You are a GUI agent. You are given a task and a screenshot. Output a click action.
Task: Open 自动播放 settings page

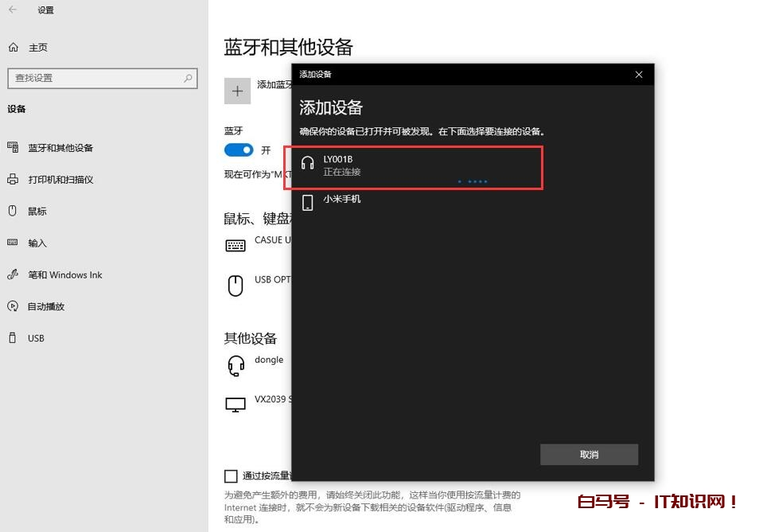click(46, 307)
